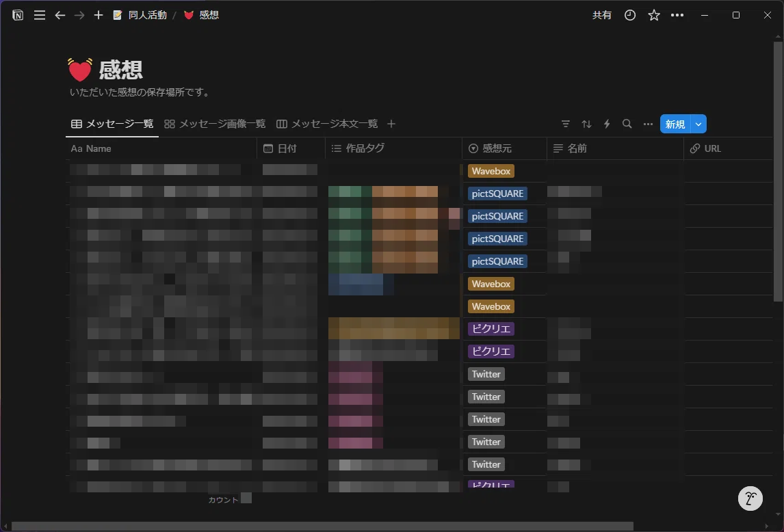Add page to favorites with star
784x532 pixels.
(x=653, y=15)
